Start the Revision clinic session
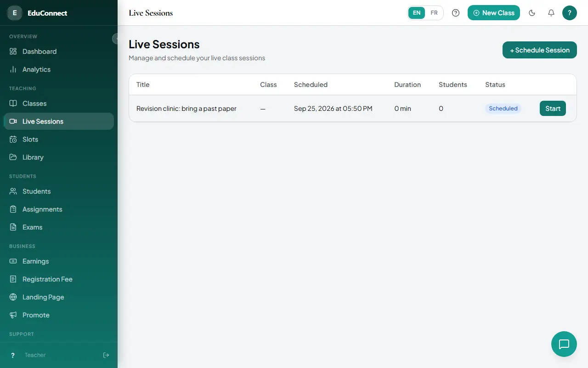This screenshot has width=588, height=368. (x=553, y=109)
